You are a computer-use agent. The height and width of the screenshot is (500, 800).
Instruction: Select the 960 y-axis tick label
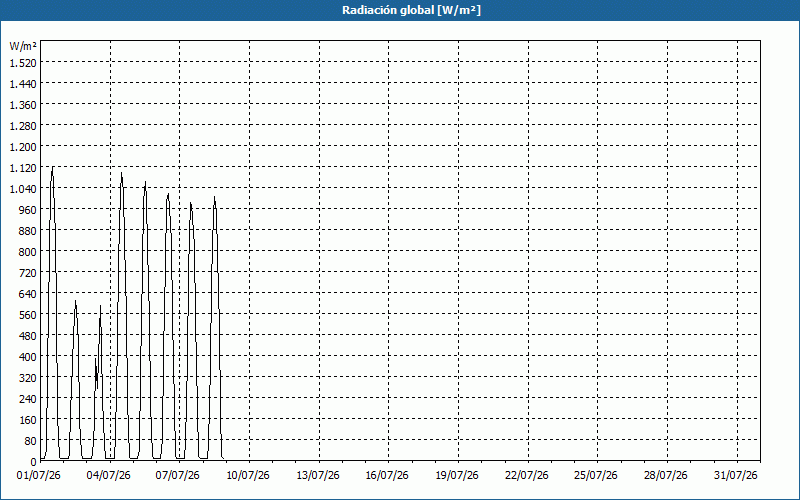point(28,210)
